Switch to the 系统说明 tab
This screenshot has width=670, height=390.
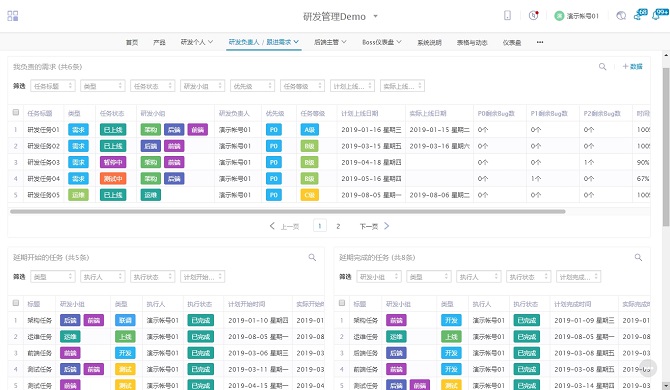click(x=429, y=42)
